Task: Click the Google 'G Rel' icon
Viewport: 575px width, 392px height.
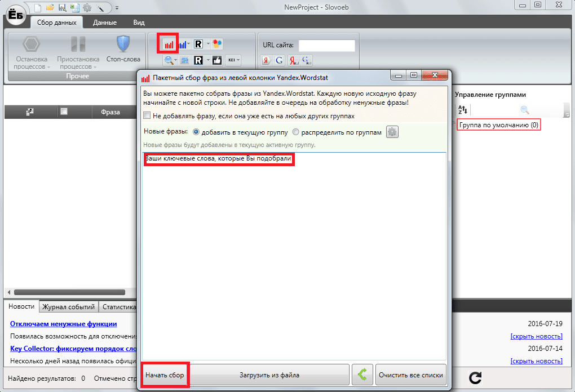Action: tap(307, 60)
